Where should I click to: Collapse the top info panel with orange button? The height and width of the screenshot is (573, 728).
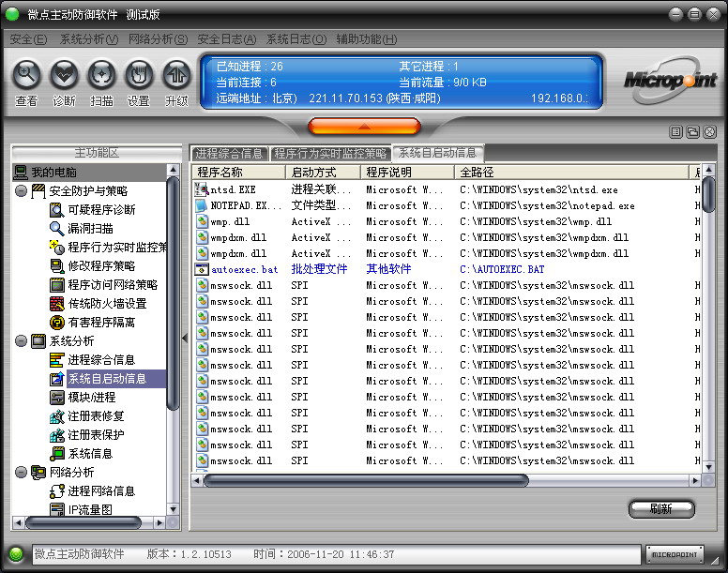pyautogui.click(x=364, y=127)
